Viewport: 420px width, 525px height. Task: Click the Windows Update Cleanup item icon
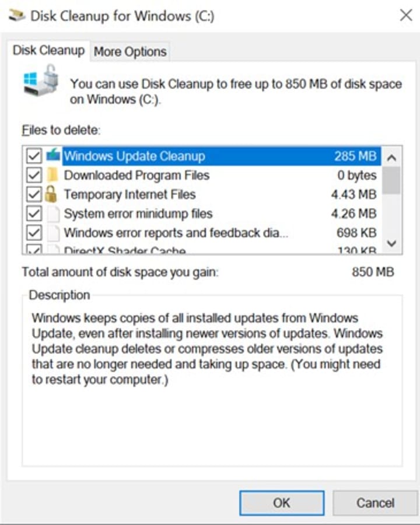tap(53, 155)
